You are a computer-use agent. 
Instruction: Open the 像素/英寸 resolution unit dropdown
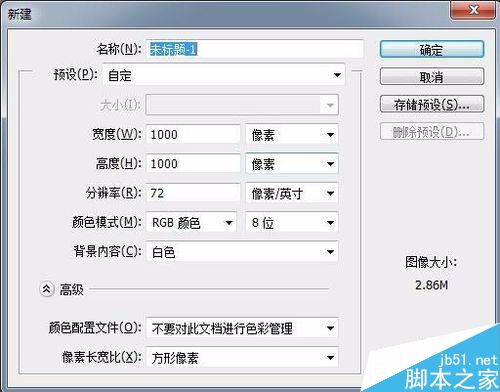coord(292,193)
